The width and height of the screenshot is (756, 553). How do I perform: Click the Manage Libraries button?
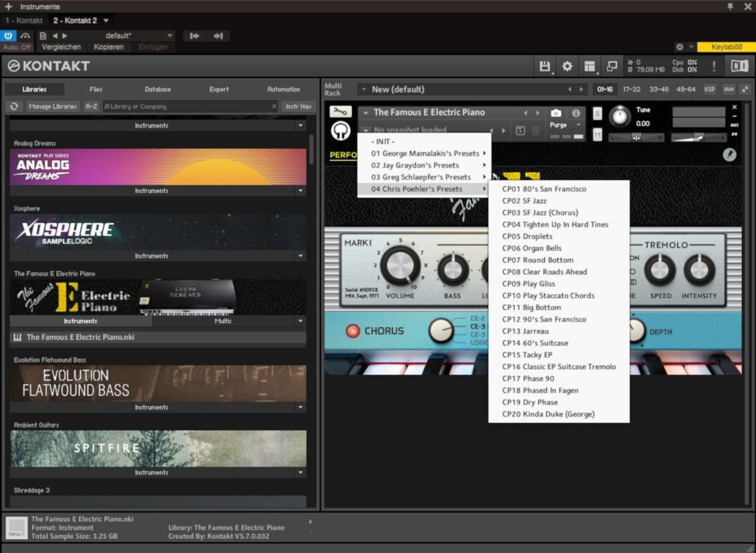coord(53,106)
